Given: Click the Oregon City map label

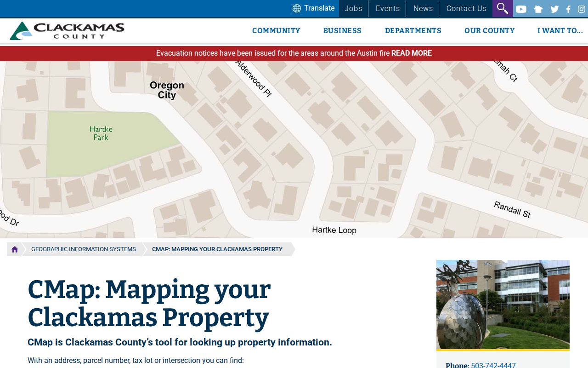Looking at the screenshot, I should pyautogui.click(x=167, y=90).
